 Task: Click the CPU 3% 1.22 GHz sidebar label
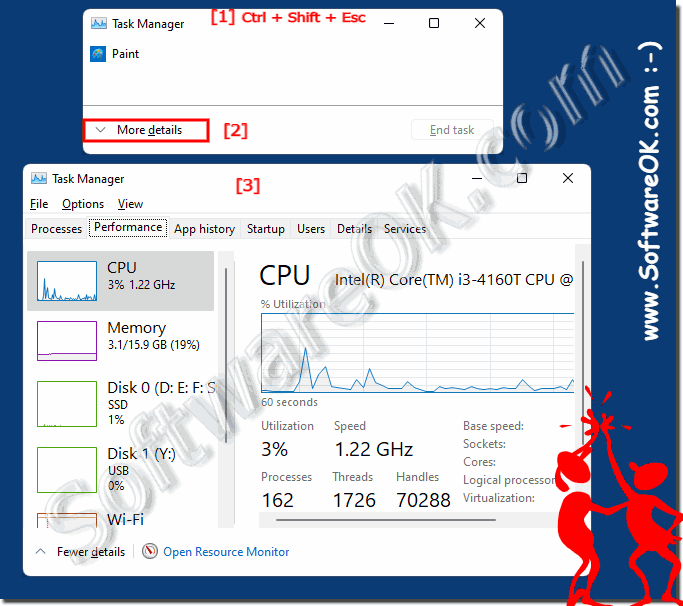point(141,275)
